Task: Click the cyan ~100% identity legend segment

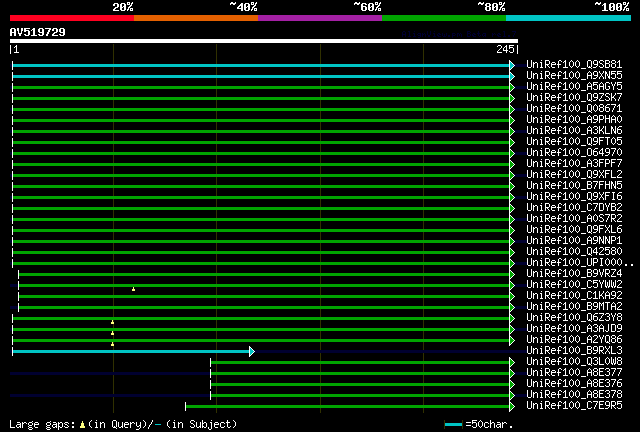Action: (569, 18)
